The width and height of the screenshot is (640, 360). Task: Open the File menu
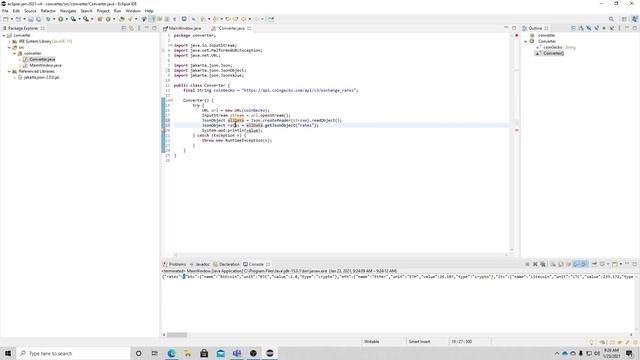point(5,11)
